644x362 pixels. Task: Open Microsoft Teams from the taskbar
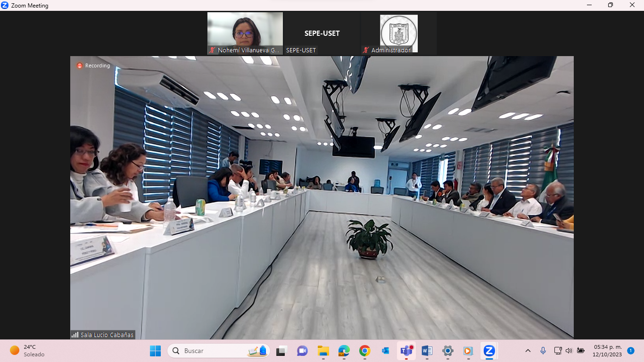pos(406,351)
